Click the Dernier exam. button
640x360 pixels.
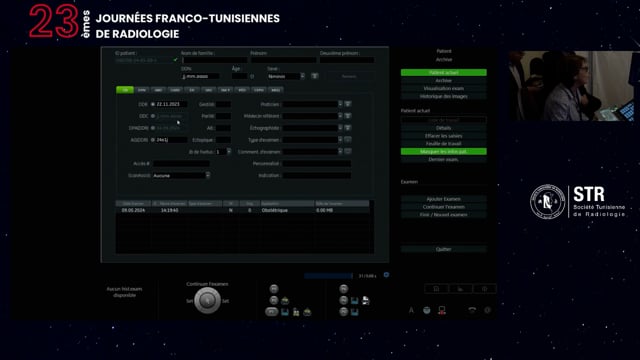[x=444, y=160]
